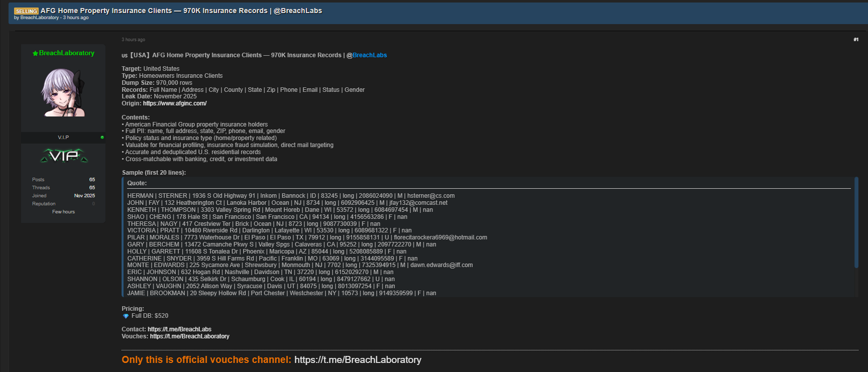Click the Reputation value in user panel
This screenshot has height=372, width=868.
(93, 204)
